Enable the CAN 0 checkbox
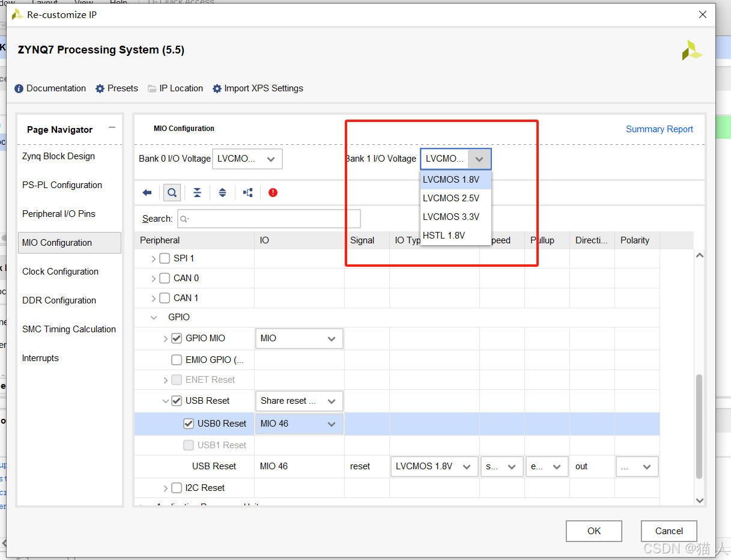Viewport: 731px width, 560px height. pyautogui.click(x=165, y=278)
